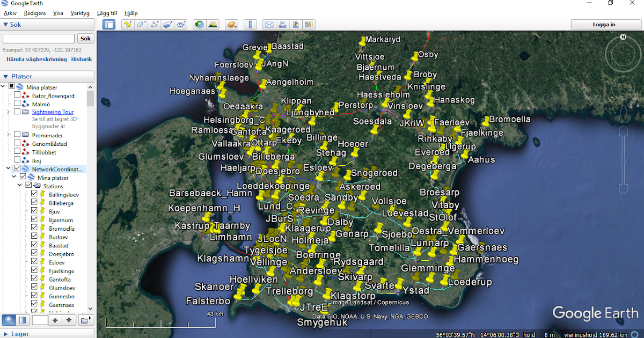
Task: Email the current view
Action: (x=269, y=24)
